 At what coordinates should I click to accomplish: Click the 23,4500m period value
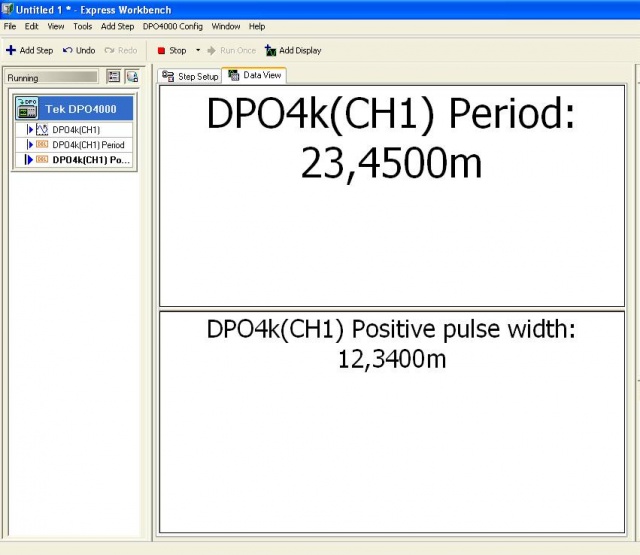[391, 164]
